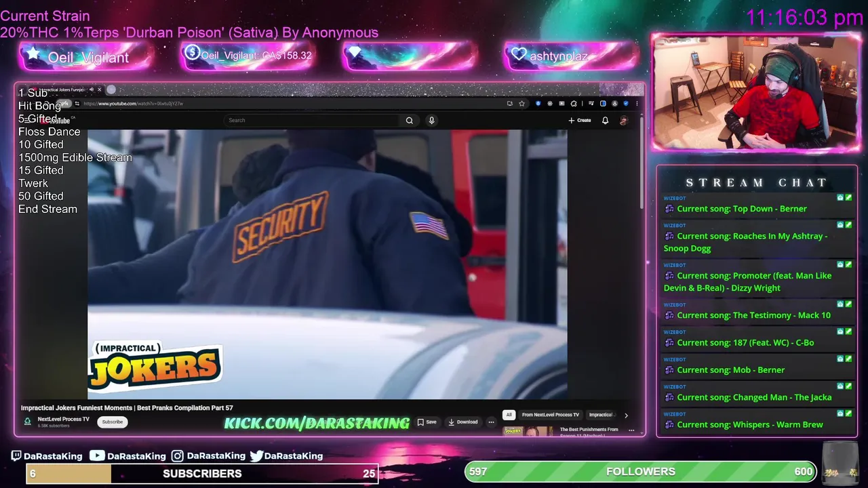This screenshot has width=868, height=488.
Task: Activate voice search microphone icon
Action: [x=431, y=121]
